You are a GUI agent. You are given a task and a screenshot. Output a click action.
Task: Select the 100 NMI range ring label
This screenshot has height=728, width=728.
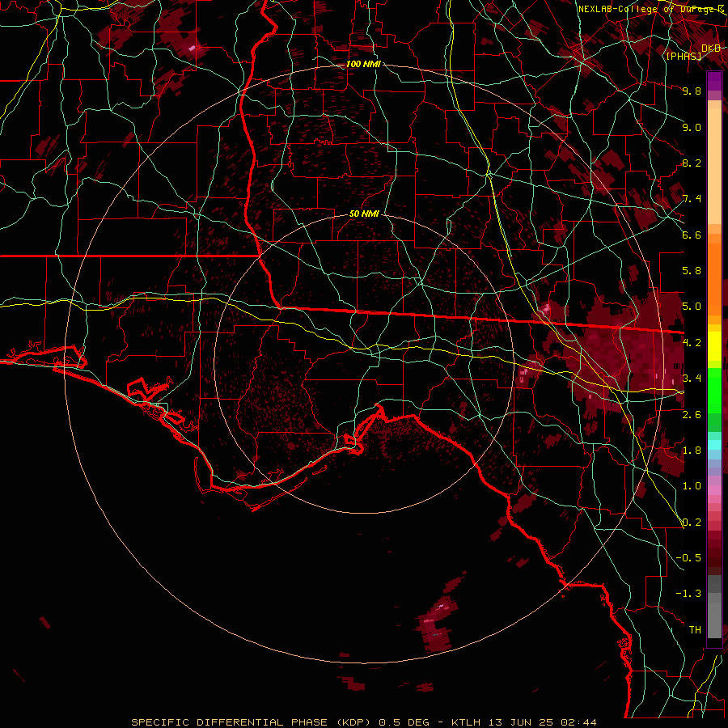pos(363,64)
